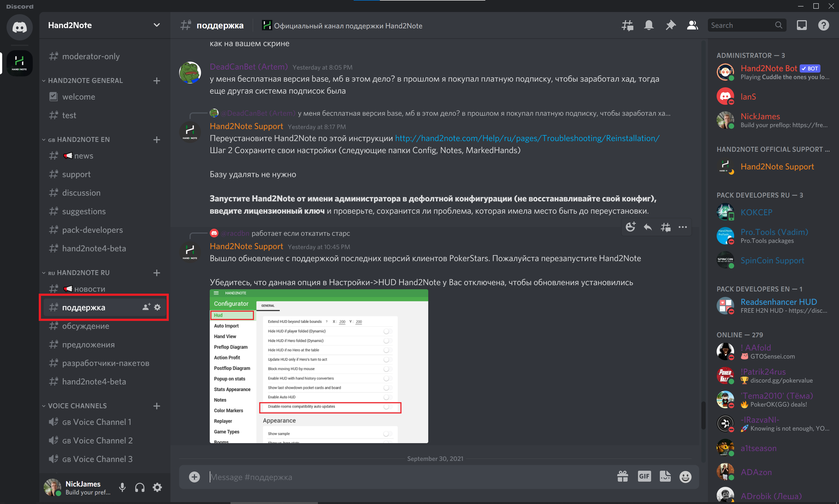Open the Troubleshooting Reinstallation link
Screen dimensions: 839x504
point(527,138)
